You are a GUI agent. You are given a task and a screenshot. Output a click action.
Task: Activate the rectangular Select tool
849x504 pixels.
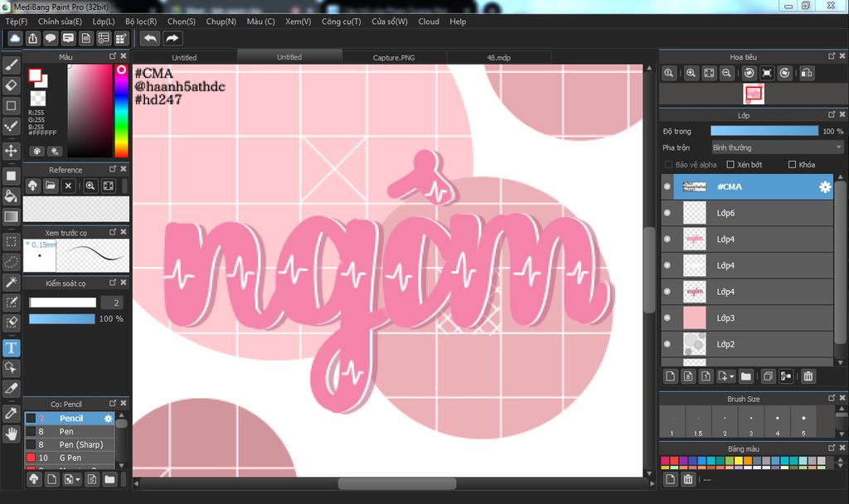12,241
